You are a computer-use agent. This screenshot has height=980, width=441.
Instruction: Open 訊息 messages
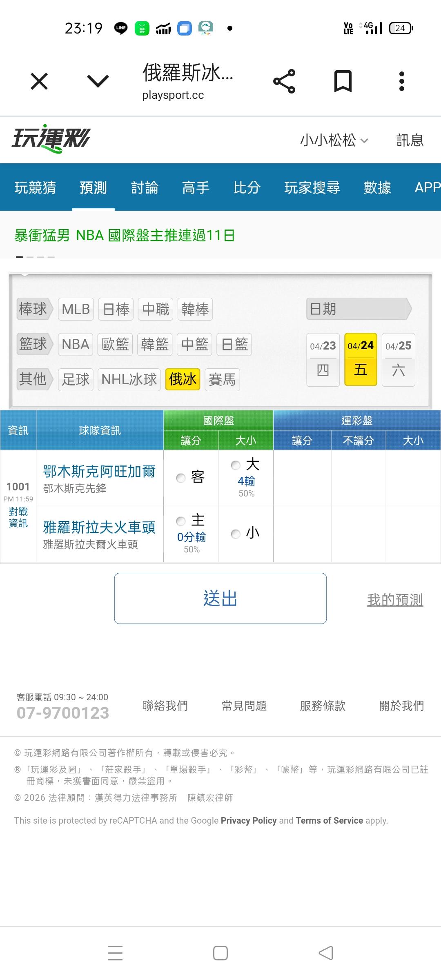pos(410,140)
